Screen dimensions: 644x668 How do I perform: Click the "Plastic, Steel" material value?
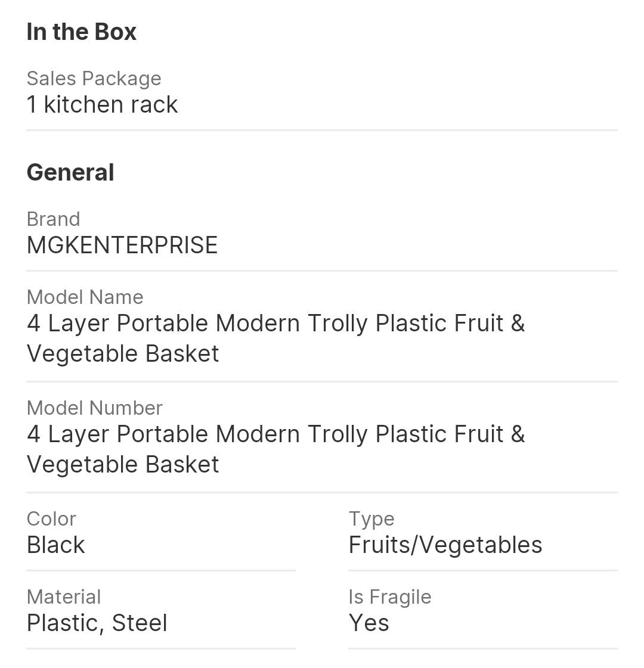[97, 623]
